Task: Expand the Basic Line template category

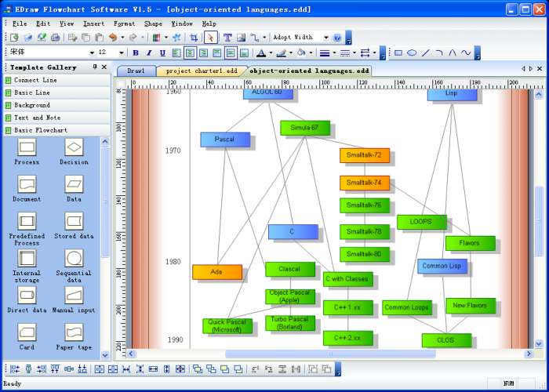Action: pos(56,93)
